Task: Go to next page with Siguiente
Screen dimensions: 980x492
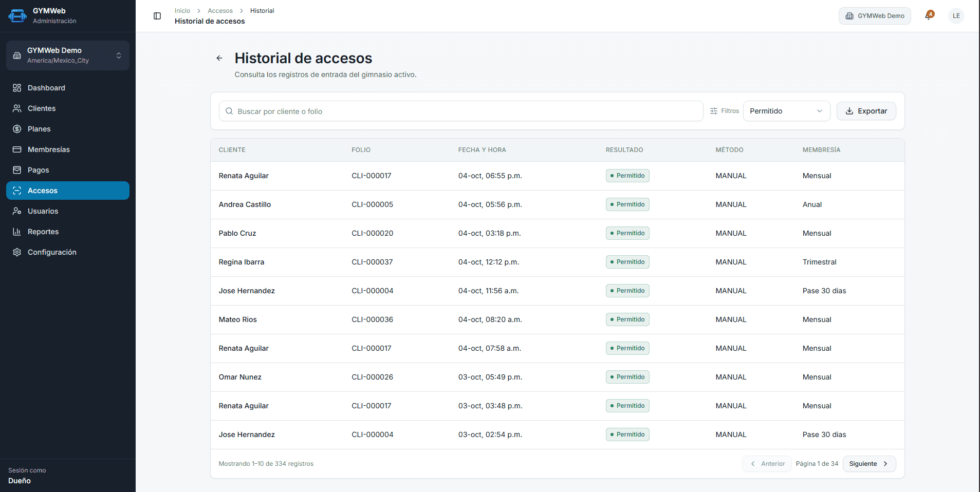Action: [x=869, y=464]
